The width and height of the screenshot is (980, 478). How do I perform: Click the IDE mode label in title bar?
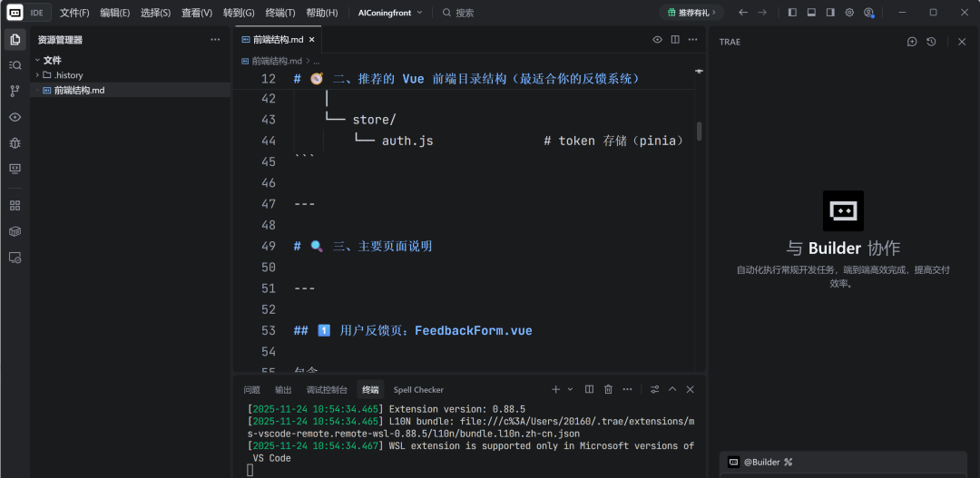[x=37, y=13]
